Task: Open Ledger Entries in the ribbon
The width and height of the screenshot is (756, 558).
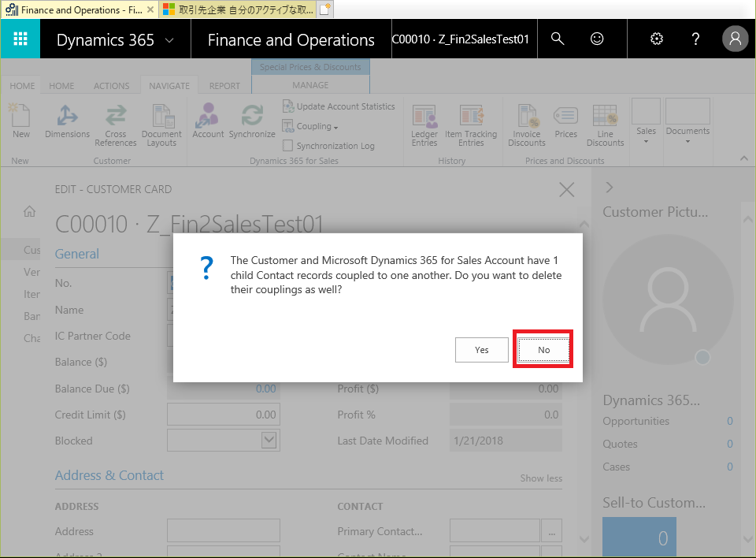Action: 424,125
